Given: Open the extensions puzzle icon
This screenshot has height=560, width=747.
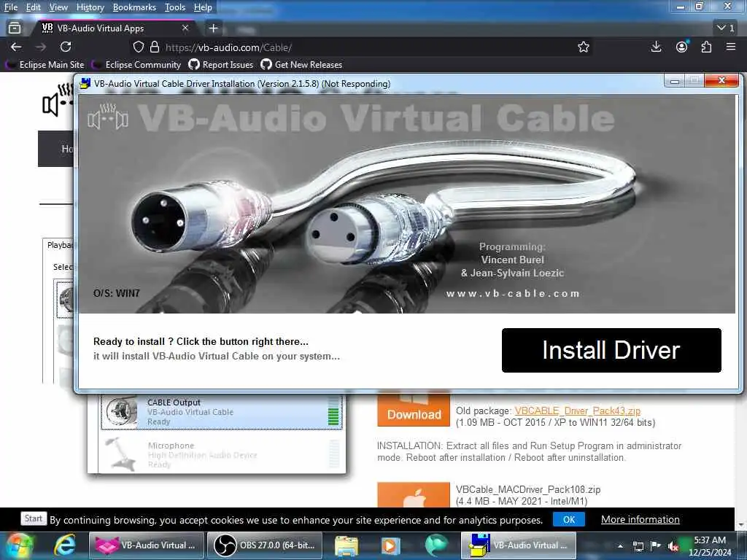Looking at the screenshot, I should click(x=706, y=47).
